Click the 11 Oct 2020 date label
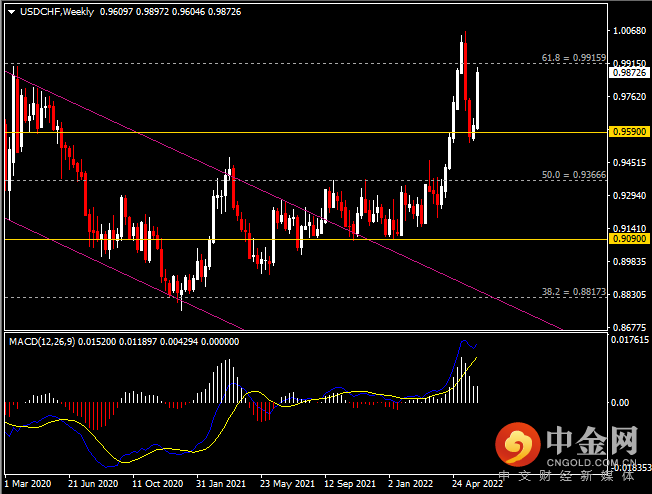Viewport: 652px width, 494px height. click(158, 484)
